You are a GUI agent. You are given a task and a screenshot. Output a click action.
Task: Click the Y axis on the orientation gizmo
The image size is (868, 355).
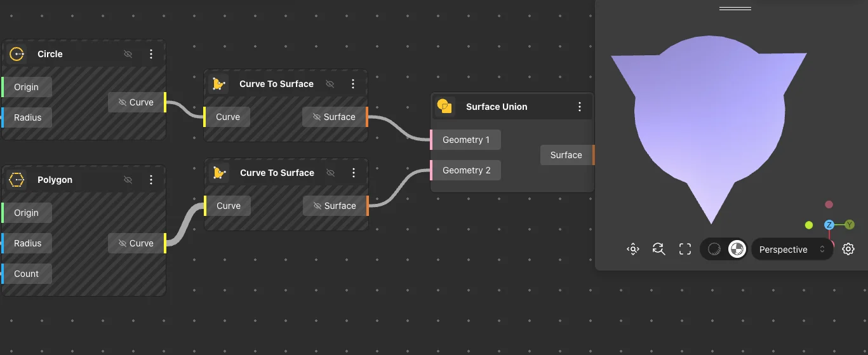pyautogui.click(x=850, y=225)
